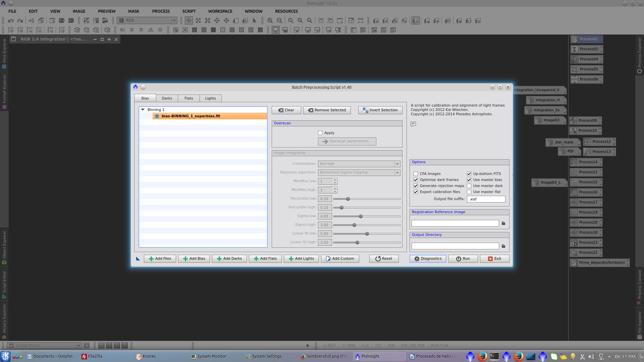The width and height of the screenshot is (644, 362).
Task: Click the blue new instance triangle icon
Action: (138, 258)
